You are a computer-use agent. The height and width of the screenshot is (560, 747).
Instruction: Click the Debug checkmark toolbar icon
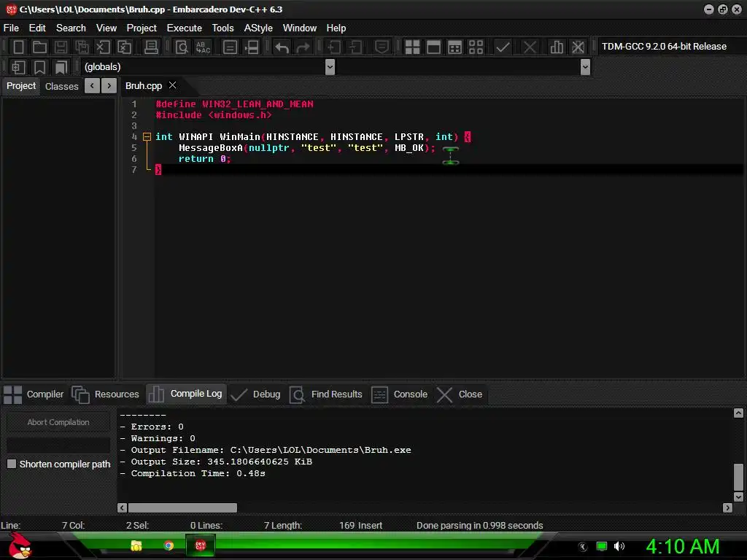pos(503,47)
